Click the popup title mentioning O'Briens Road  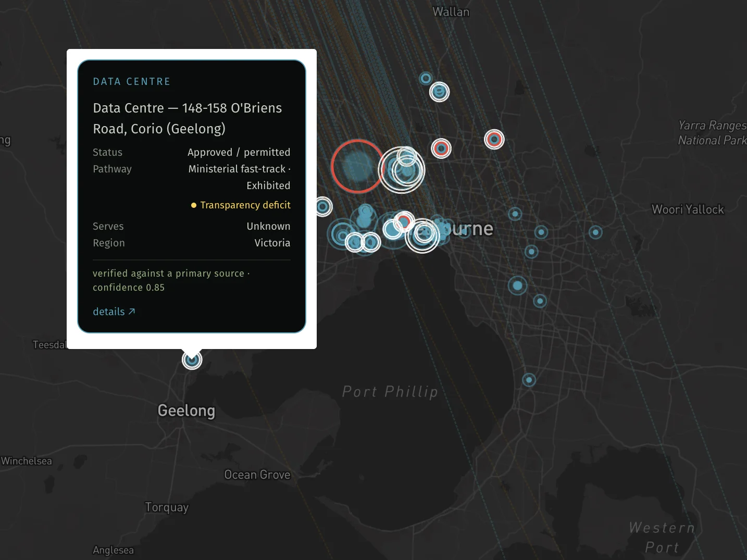pyautogui.click(x=188, y=118)
